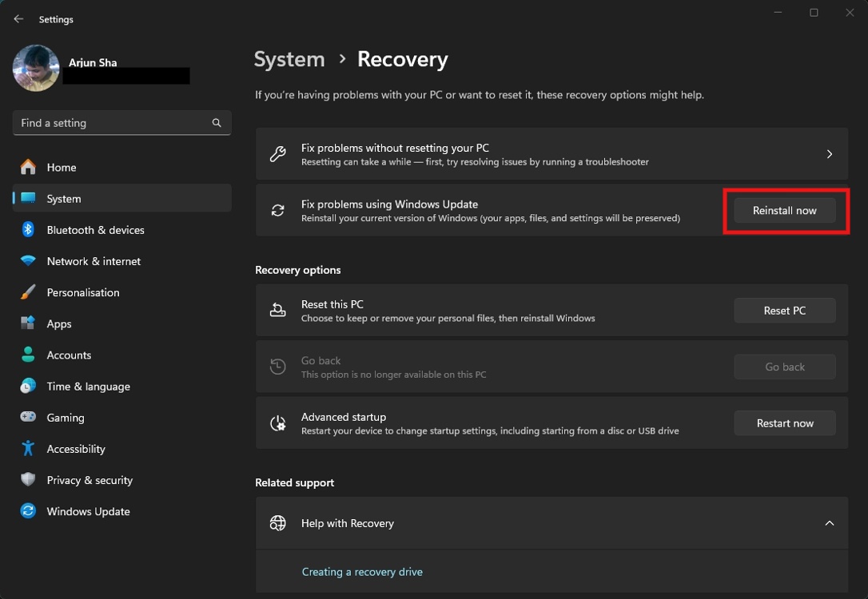The image size is (868, 599).
Task: Open Bluetooth & devices settings
Action: (x=94, y=229)
